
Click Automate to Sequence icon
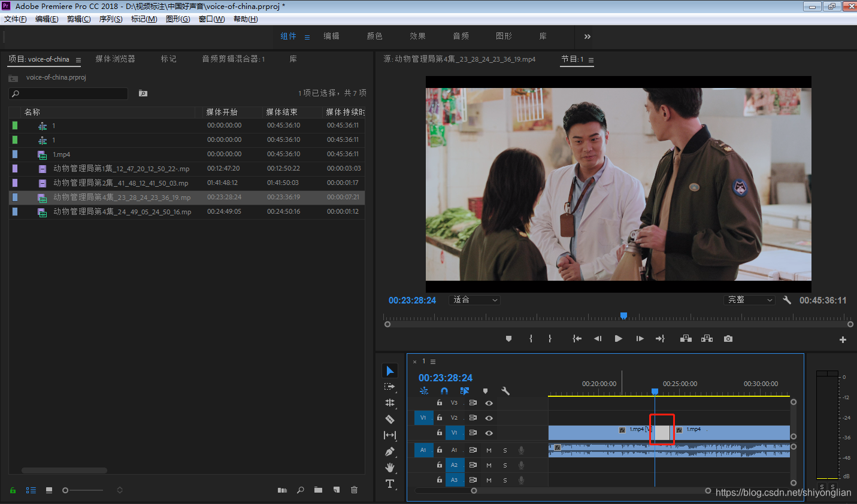click(283, 490)
